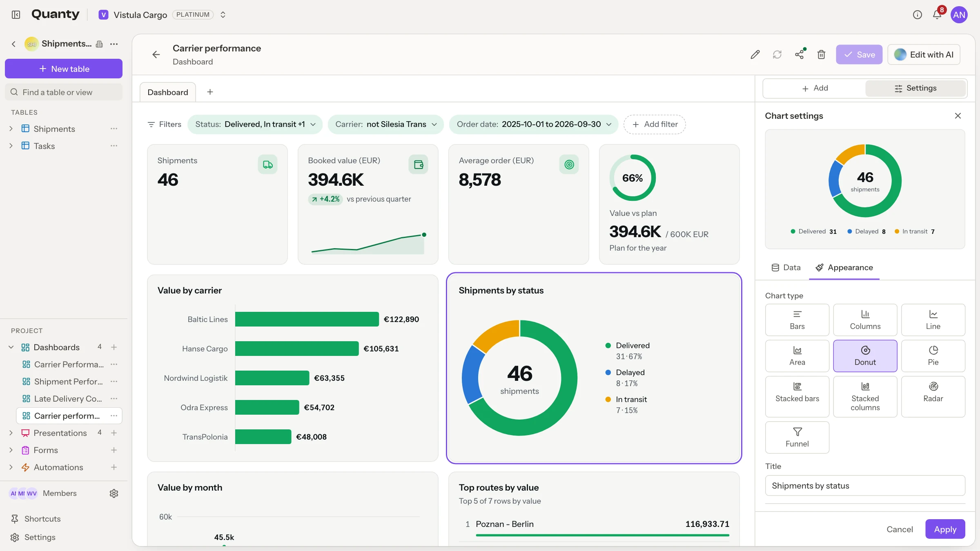Viewport: 980px width, 551px height.
Task: Expand the Presentations section
Action: pos(11,433)
